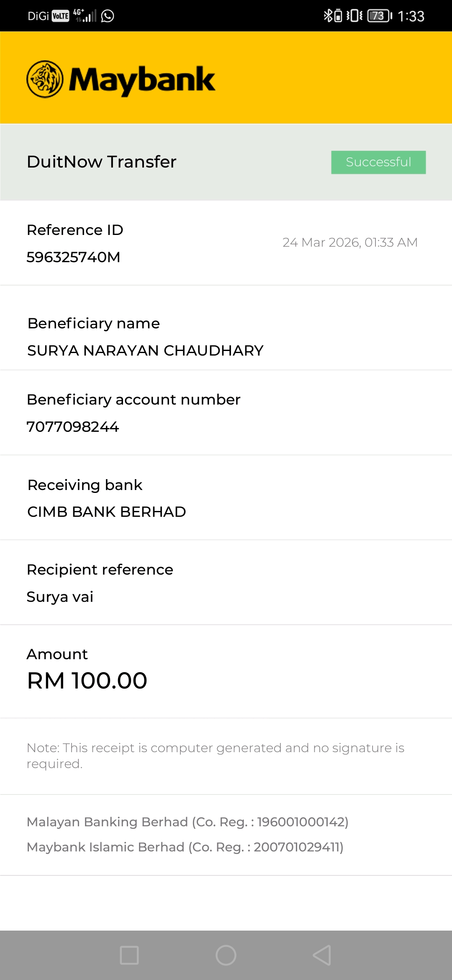Tap the recipient reference Surya vai

point(60,597)
